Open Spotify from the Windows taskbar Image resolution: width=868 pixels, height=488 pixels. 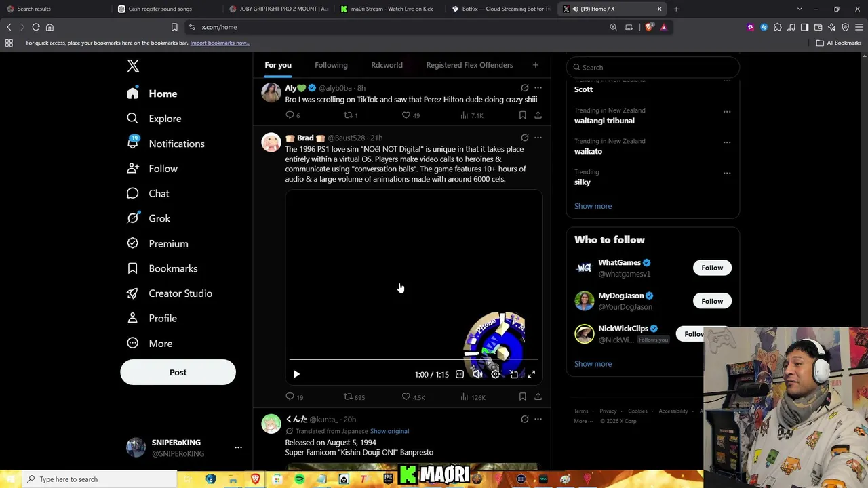299,479
